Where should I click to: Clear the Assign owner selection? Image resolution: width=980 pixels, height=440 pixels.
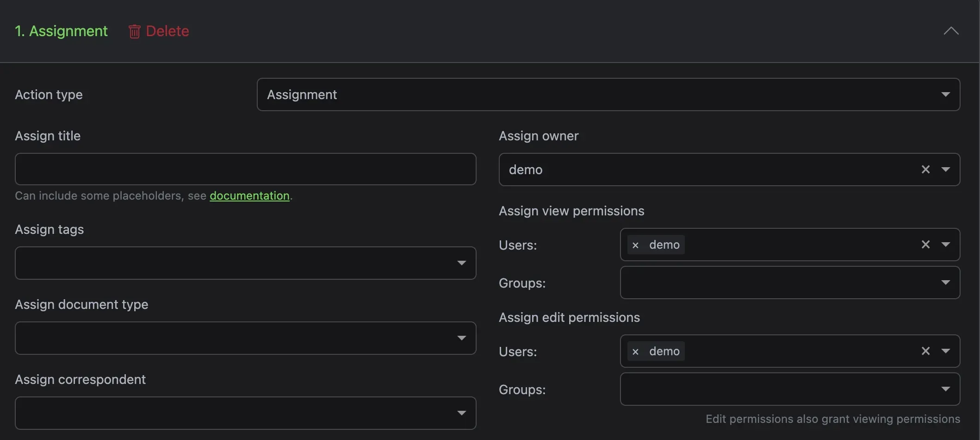point(925,170)
